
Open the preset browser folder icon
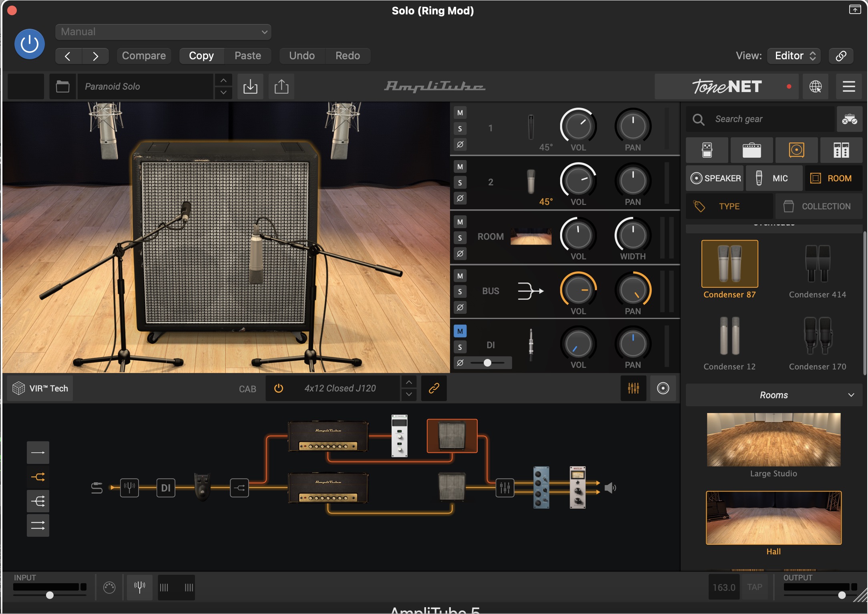point(62,86)
